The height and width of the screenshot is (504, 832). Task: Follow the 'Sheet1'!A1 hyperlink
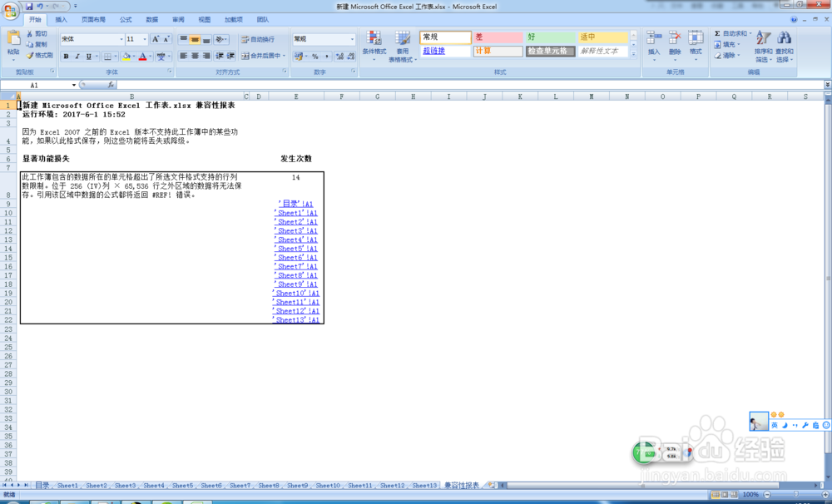pyautogui.click(x=295, y=213)
